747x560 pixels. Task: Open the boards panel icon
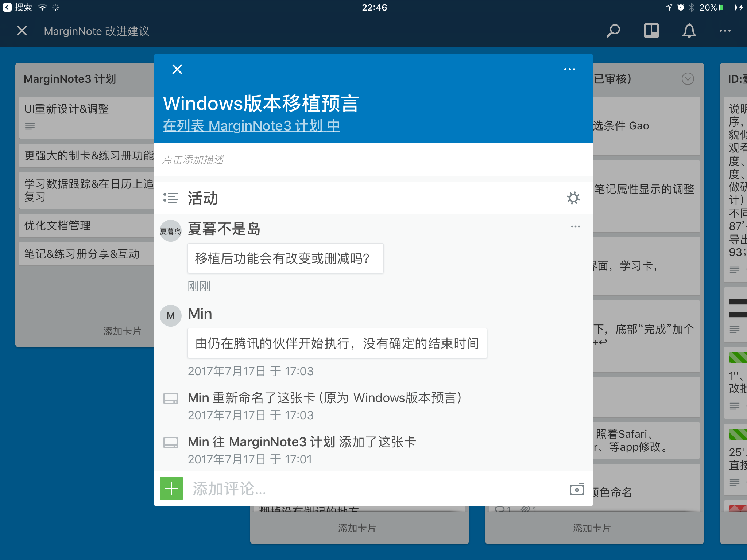pyautogui.click(x=651, y=31)
